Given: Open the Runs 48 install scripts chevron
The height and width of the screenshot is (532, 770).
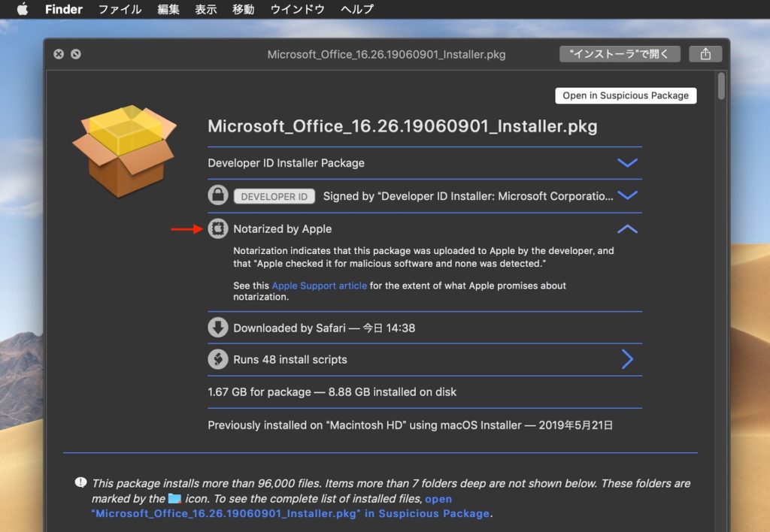Looking at the screenshot, I should (x=627, y=359).
